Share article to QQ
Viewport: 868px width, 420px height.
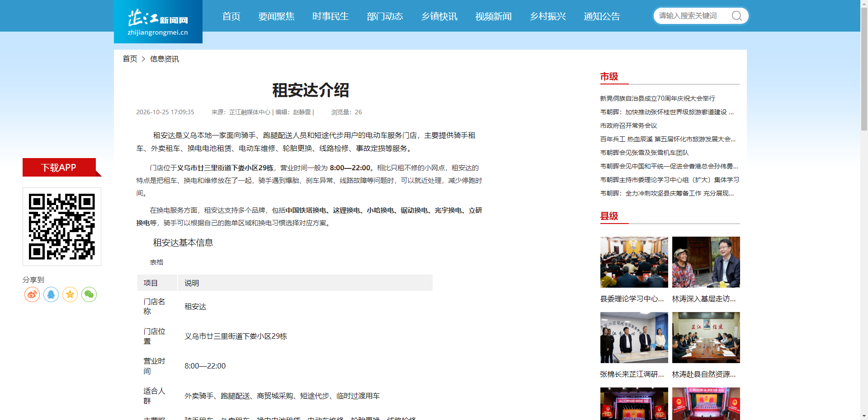pyautogui.click(x=51, y=294)
